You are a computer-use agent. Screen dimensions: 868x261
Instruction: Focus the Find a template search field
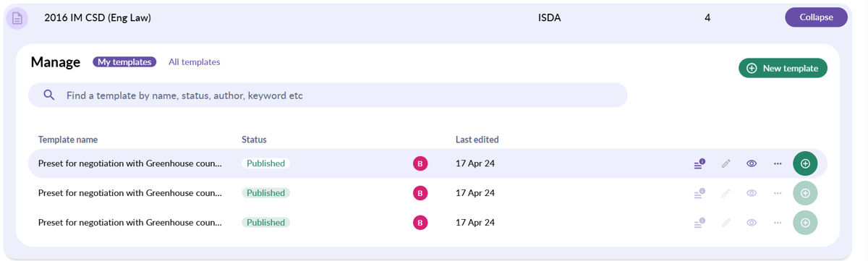(328, 95)
